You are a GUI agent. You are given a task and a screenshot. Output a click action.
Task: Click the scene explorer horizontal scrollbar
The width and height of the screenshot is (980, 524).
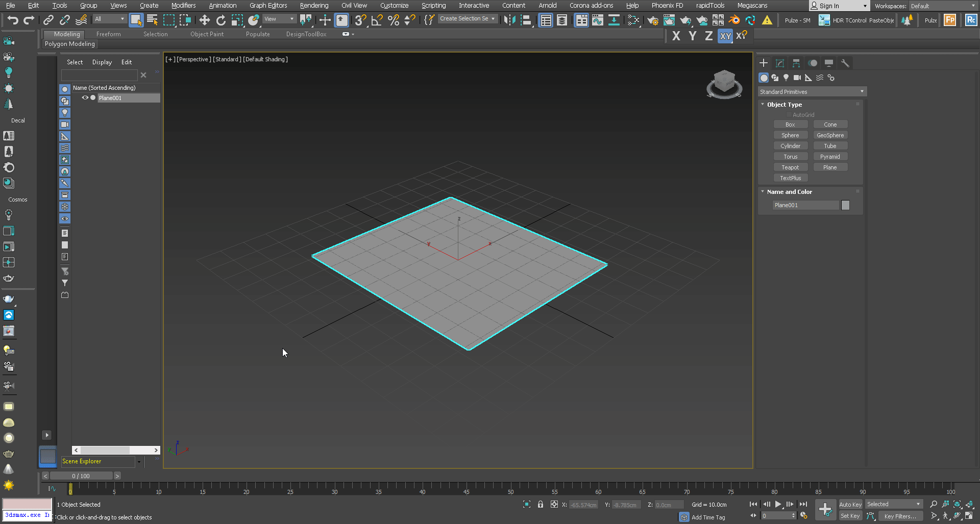[x=116, y=450]
